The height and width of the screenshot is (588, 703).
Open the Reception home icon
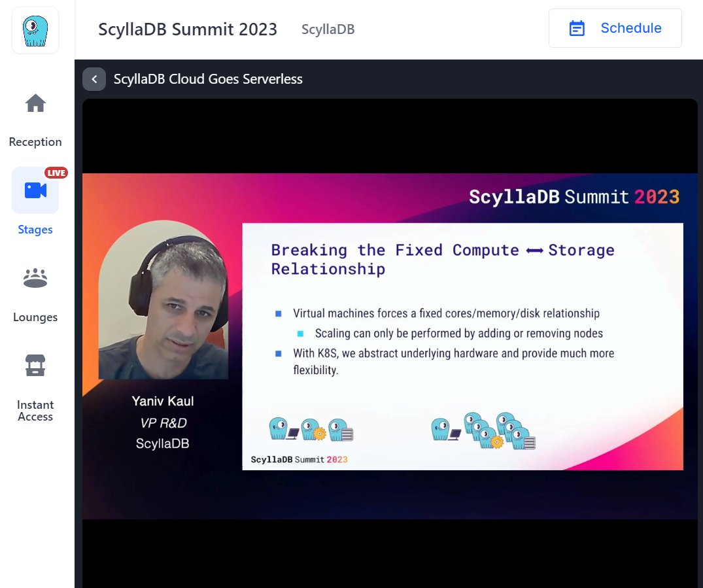[x=35, y=103]
